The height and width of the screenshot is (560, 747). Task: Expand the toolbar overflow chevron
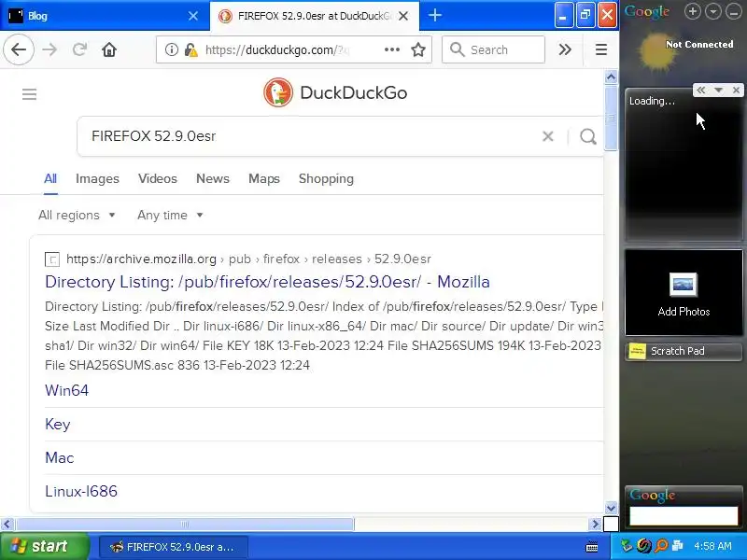tap(565, 49)
